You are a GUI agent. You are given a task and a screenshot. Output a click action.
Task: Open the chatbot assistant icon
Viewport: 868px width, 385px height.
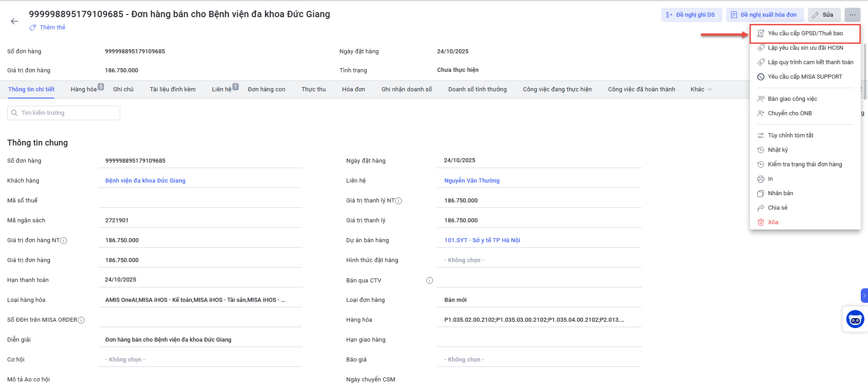[x=855, y=319]
